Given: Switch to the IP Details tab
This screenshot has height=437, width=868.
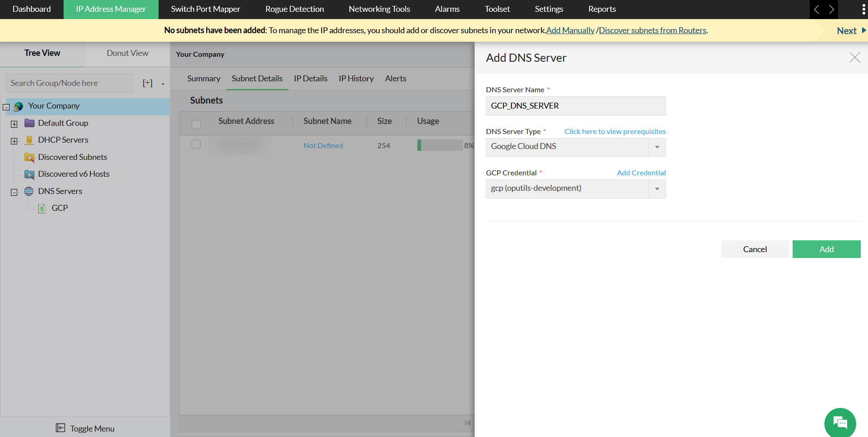Looking at the screenshot, I should [311, 79].
